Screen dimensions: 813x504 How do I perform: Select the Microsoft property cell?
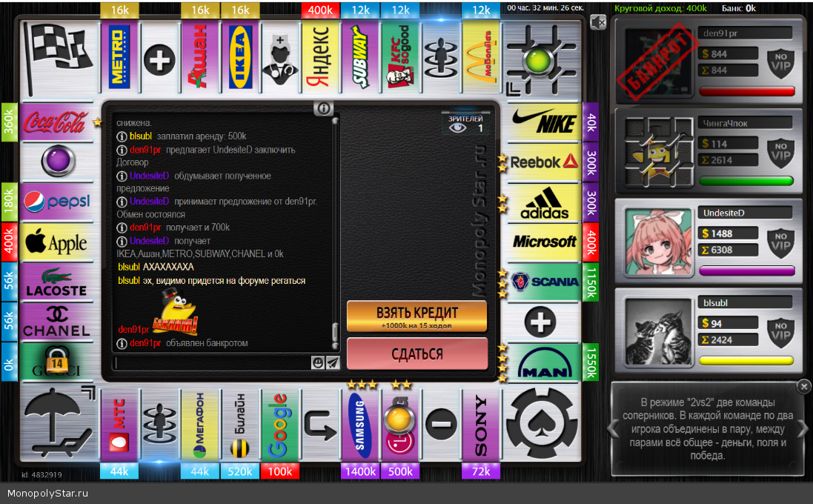[543, 242]
